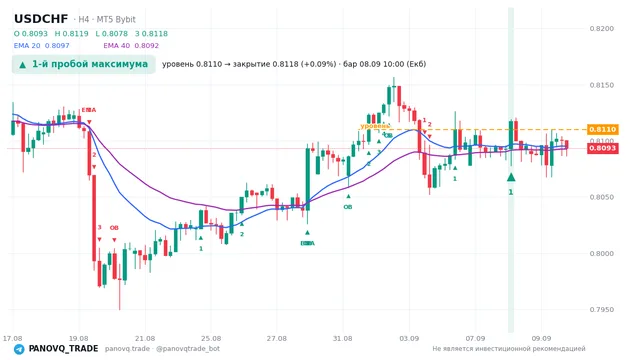Select the highlighted 08.09 bar column
Screen dimensions: 640x360
511,170
